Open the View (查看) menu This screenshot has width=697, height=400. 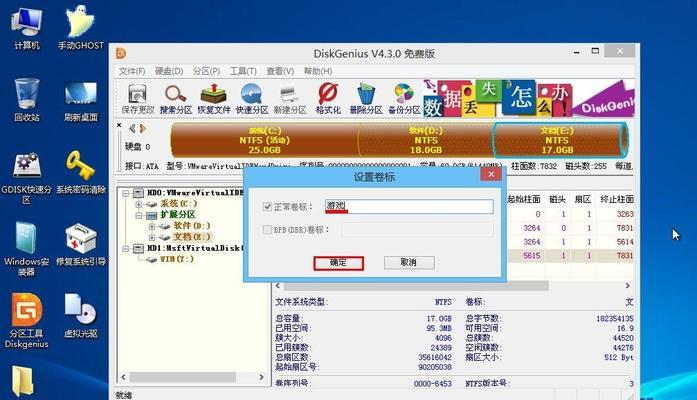pos(280,71)
